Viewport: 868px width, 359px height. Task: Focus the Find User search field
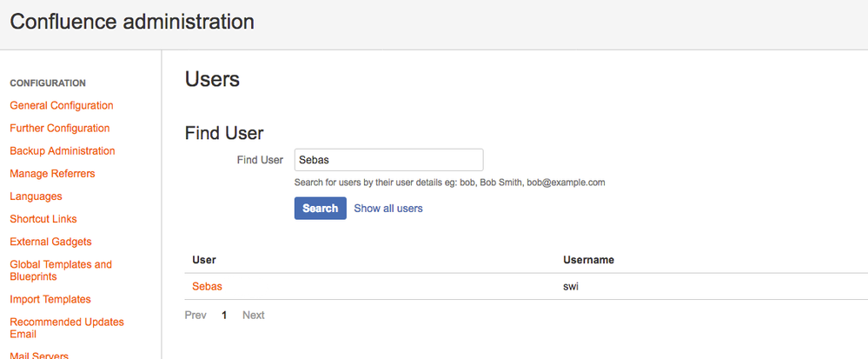pos(388,160)
